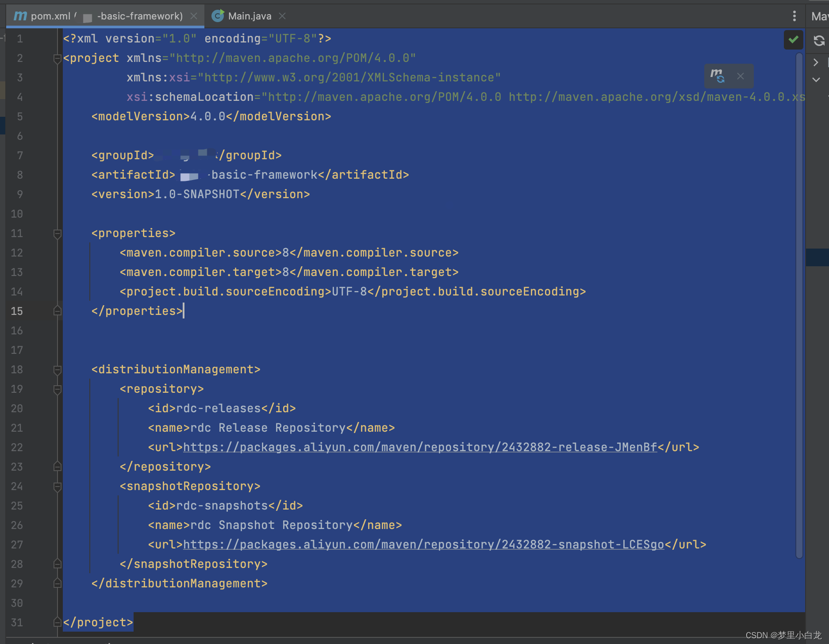Screen dimensions: 829x644
Task: Fold the closing snapshotRepository marker line 28
Action: [57, 564]
